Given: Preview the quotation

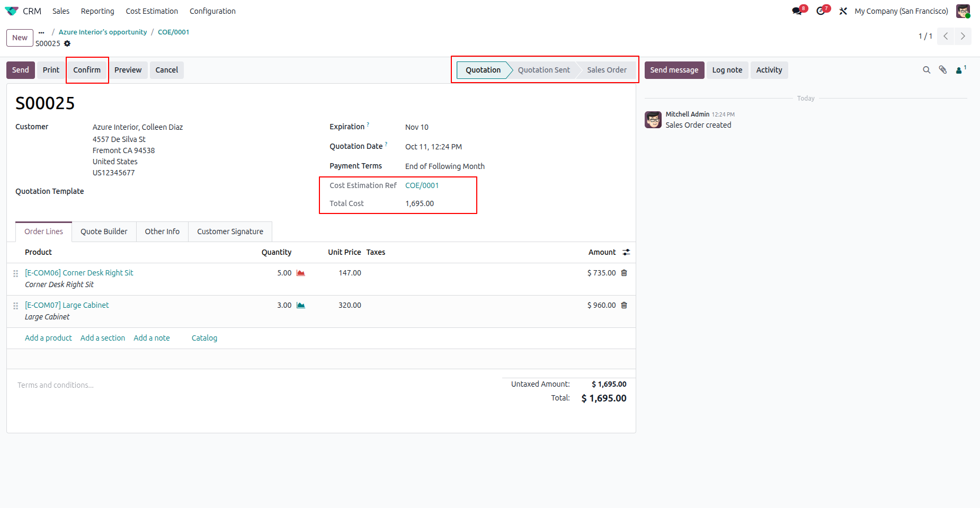Looking at the screenshot, I should click(128, 70).
